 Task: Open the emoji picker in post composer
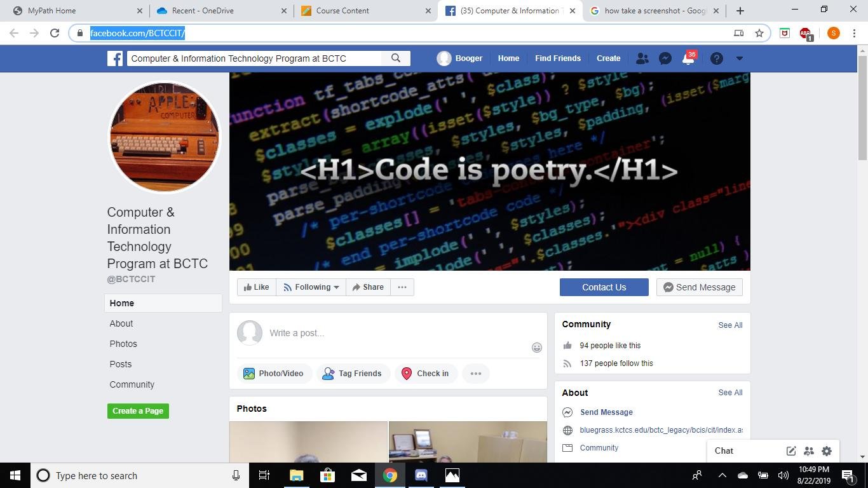tap(537, 347)
